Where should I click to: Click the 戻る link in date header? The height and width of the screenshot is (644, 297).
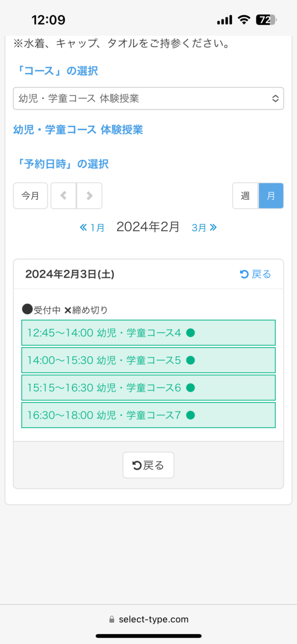tap(255, 274)
